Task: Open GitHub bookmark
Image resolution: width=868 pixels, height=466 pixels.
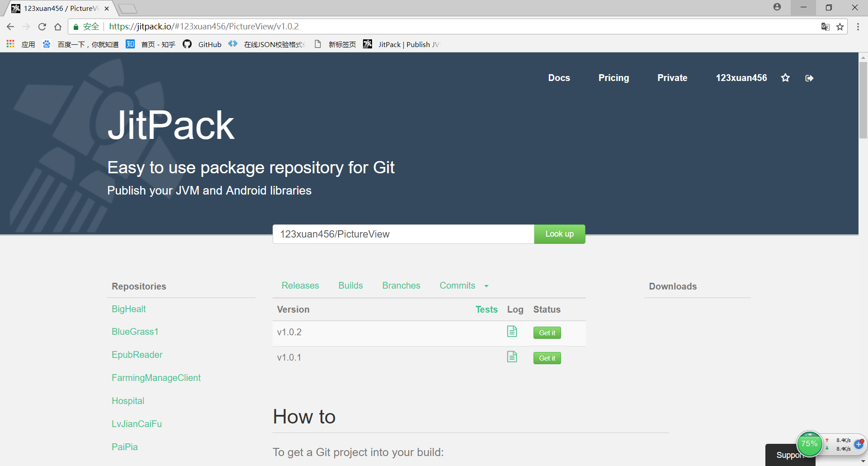Action: point(202,44)
